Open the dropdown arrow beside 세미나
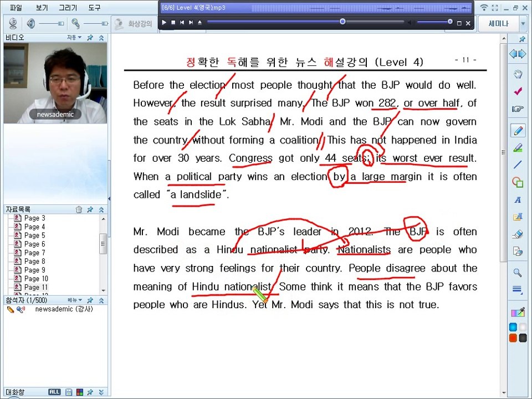 click(x=523, y=24)
